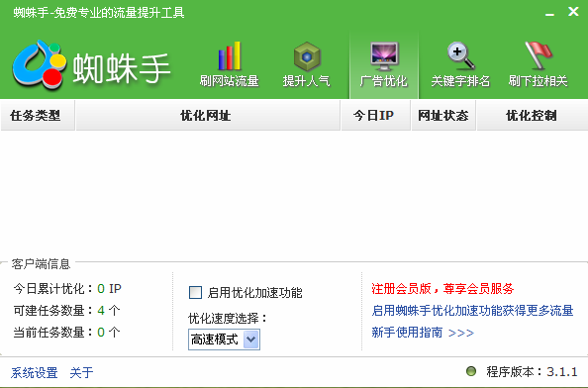The image size is (588, 388).
Task: Close the 蜘蛛手 window
Action: coord(573,11)
